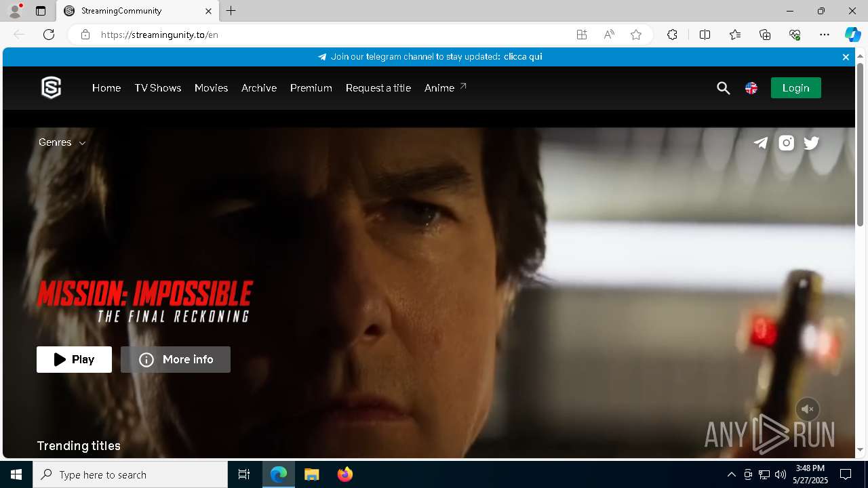Click the 'Trending titles' heading
Screen dimensions: 868x488
click(x=79, y=446)
